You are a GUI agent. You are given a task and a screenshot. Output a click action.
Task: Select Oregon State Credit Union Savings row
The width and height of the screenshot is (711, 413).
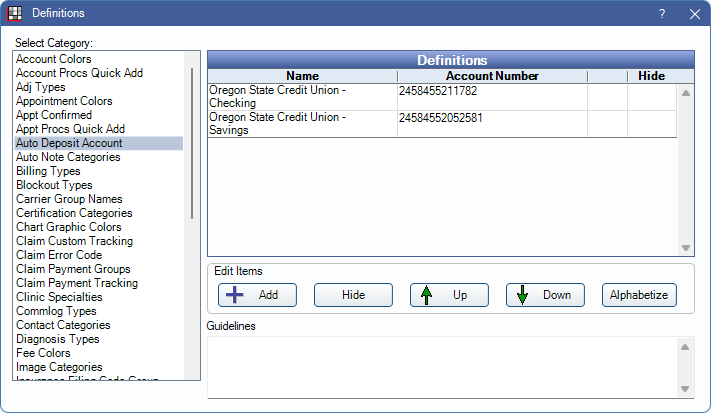[x=301, y=123]
